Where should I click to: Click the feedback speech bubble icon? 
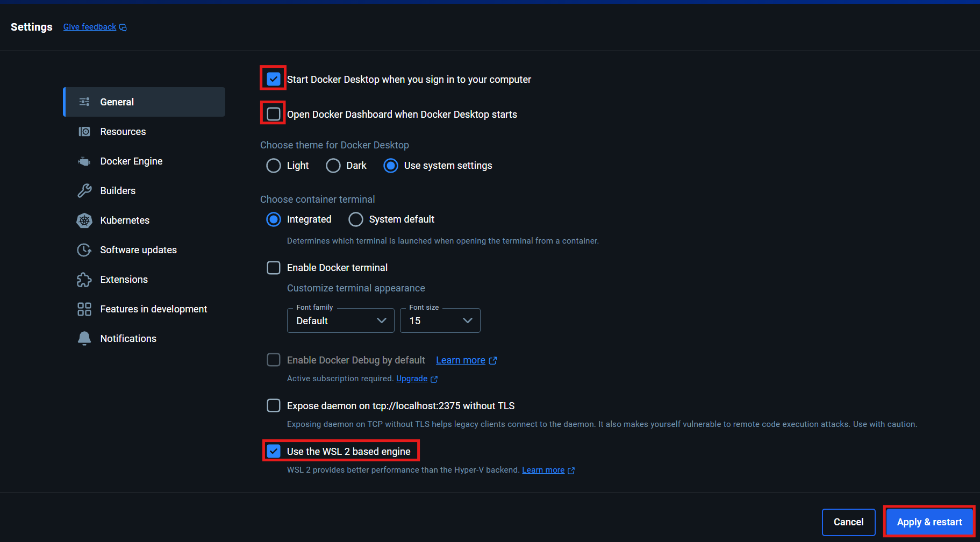123,27
